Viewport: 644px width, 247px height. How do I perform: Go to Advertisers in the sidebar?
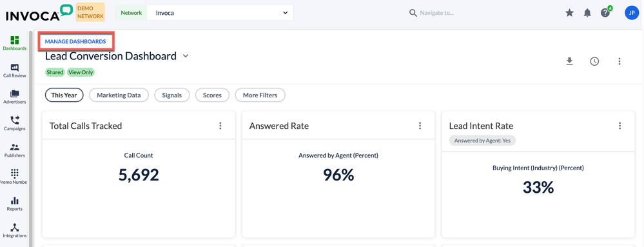point(14,97)
